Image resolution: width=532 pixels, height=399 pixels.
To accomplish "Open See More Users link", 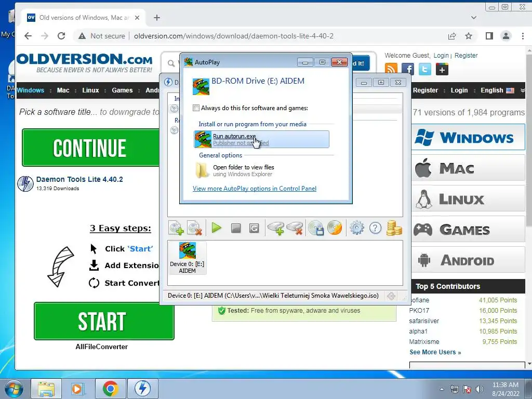I will pos(435,352).
